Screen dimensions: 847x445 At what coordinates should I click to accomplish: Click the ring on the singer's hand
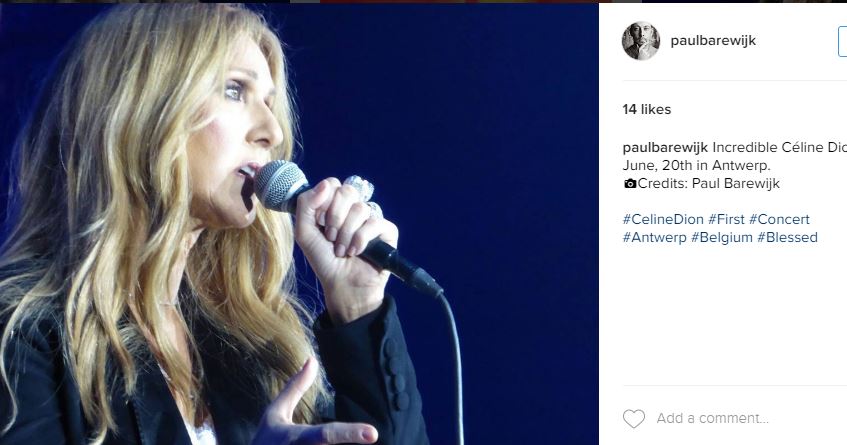point(358,187)
